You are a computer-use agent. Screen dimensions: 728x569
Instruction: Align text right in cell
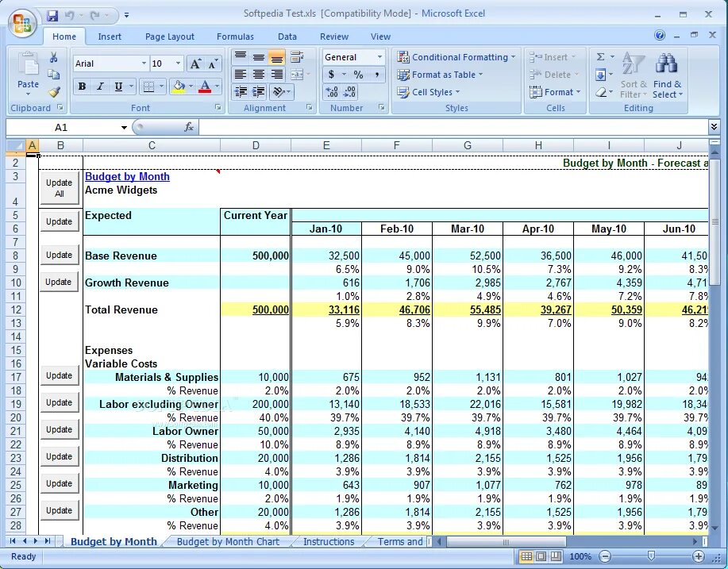click(277, 75)
